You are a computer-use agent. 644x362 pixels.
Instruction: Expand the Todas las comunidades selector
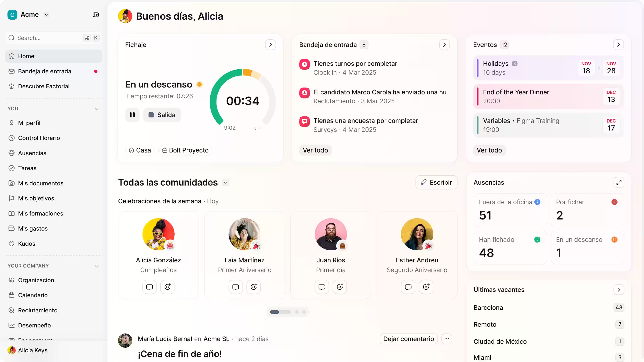click(x=225, y=182)
